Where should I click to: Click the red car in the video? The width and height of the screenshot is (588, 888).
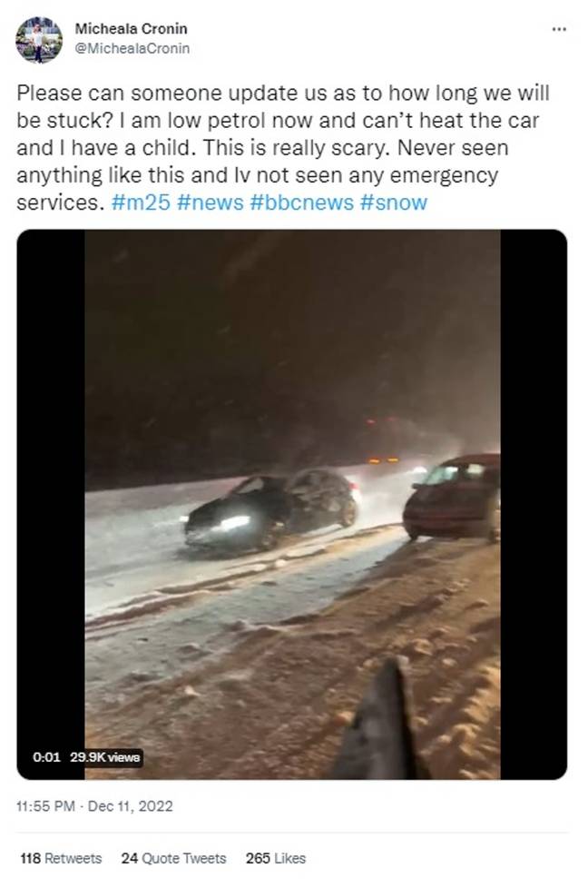click(x=452, y=497)
